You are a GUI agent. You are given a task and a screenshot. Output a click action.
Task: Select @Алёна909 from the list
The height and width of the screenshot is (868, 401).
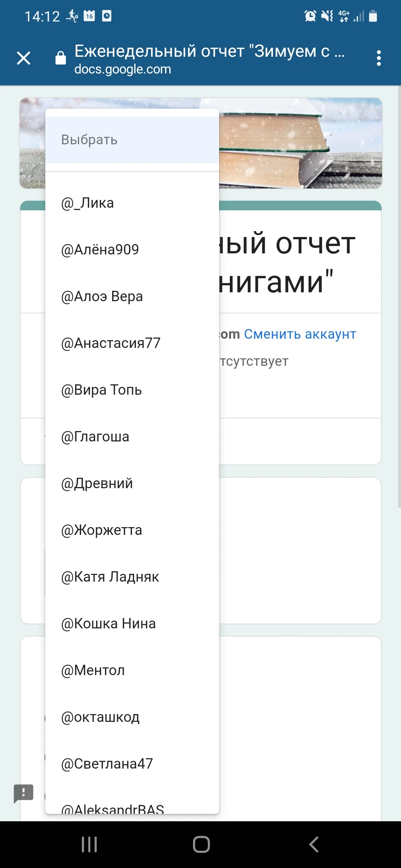point(100,249)
